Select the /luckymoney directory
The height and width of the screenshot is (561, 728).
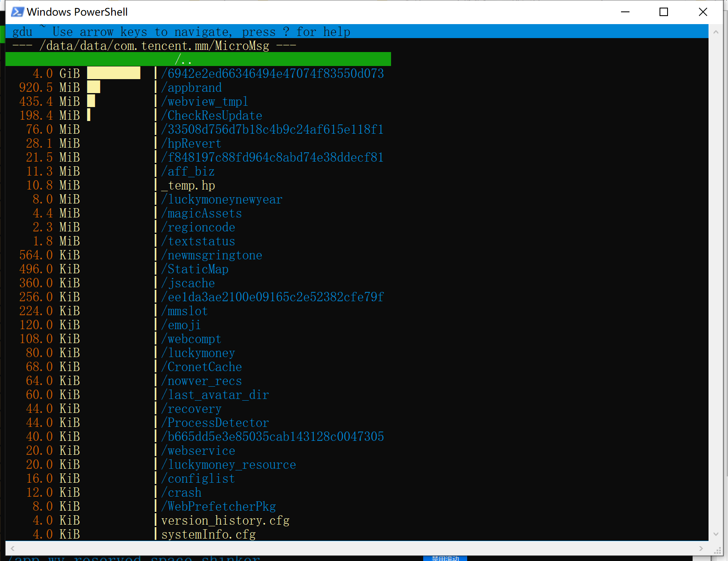point(198,352)
